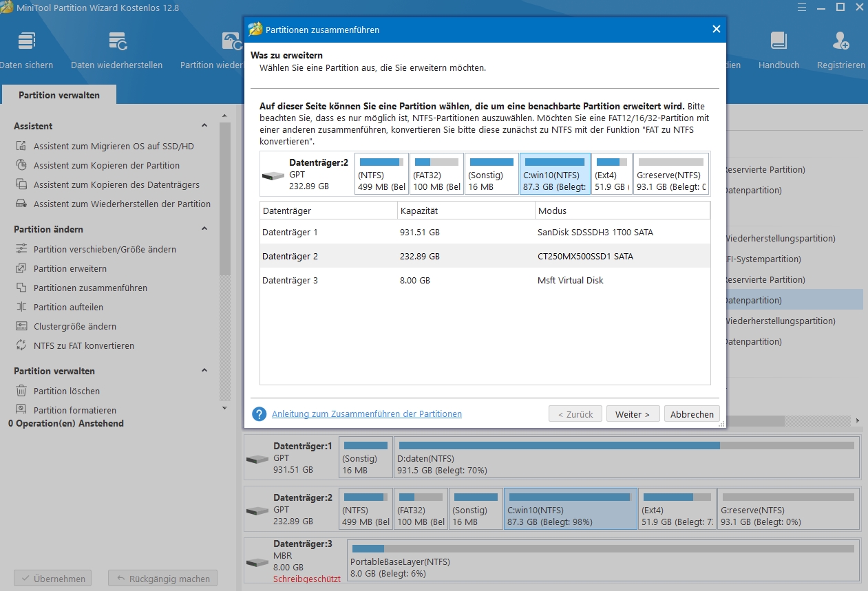The image size is (868, 591).
Task: Select PortableBaseLayer(NTFS) partition in disk map
Action: coord(604,560)
